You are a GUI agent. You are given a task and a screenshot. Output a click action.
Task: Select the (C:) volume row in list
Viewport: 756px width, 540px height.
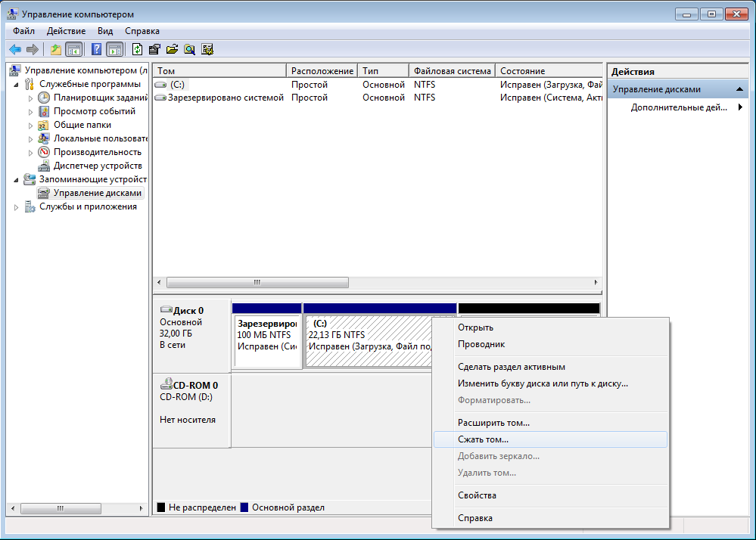tap(378, 84)
